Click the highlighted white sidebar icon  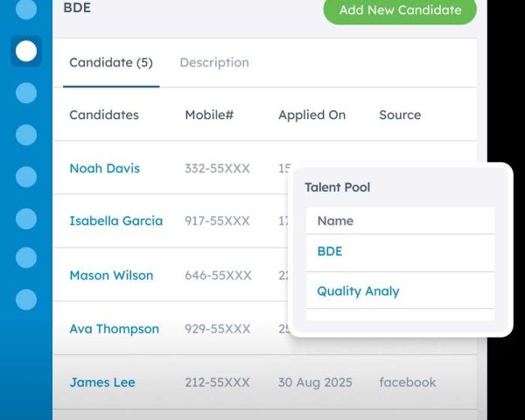pos(26,51)
